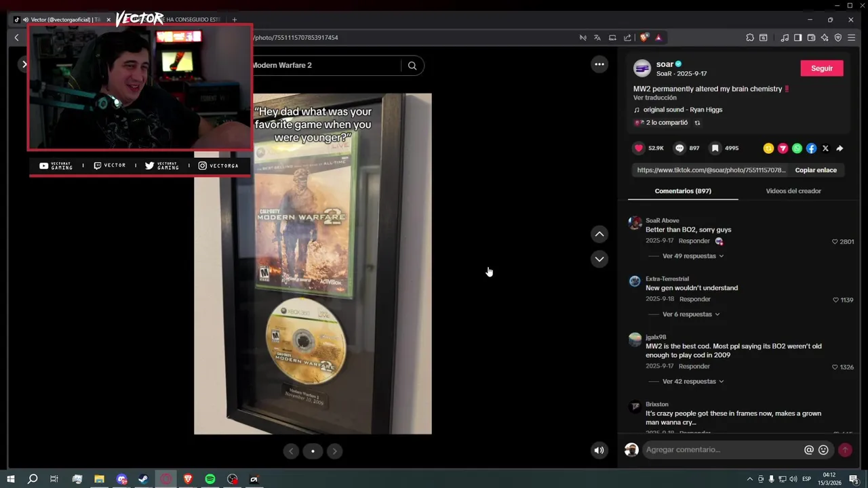The width and height of the screenshot is (868, 488).
Task: Focus the 'Agregar comentario' input field
Action: [x=722, y=449]
